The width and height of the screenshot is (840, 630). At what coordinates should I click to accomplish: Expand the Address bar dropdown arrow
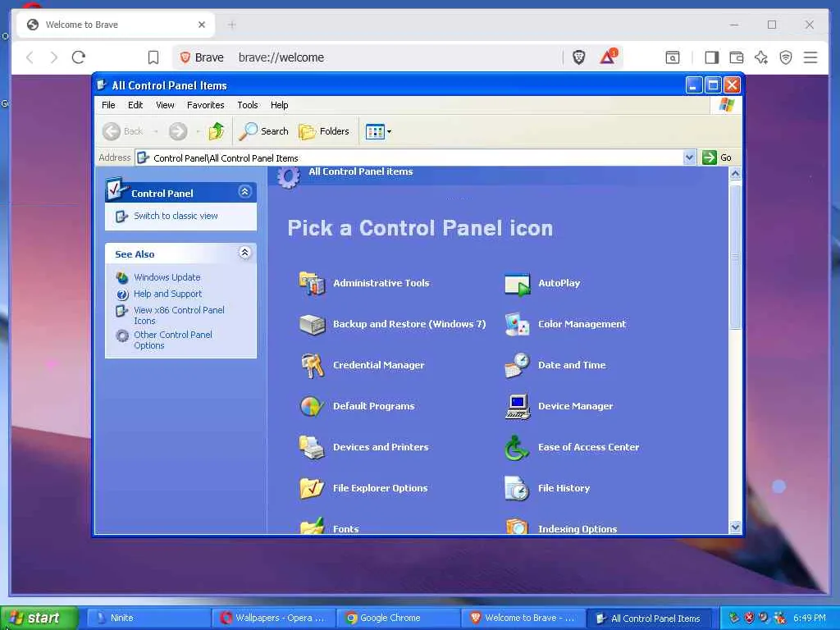click(x=689, y=157)
